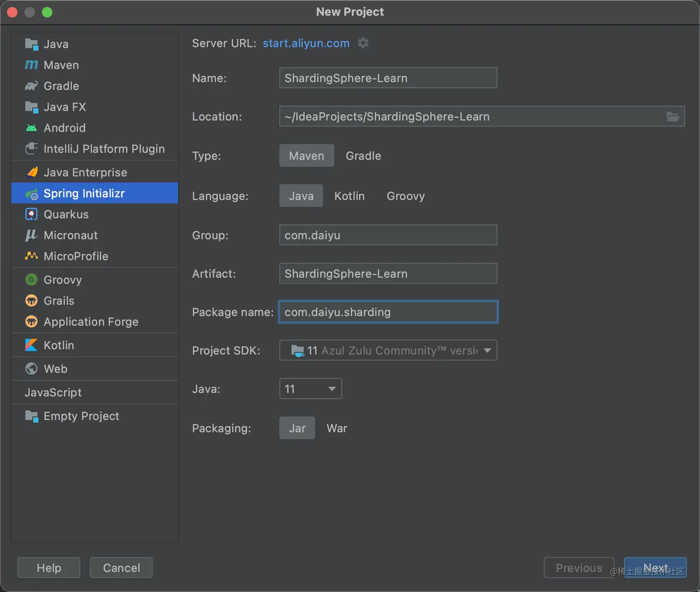Click the Java Enterprise icon
The width and height of the screenshot is (700, 592).
pos(31,172)
